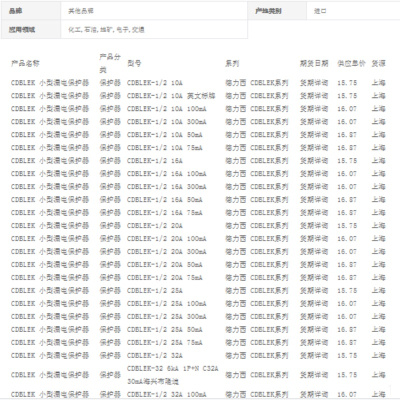This screenshot has height=400, width=400.
Task: Select price 16.07 in the 20A 100mA row
Action: click(347, 239)
